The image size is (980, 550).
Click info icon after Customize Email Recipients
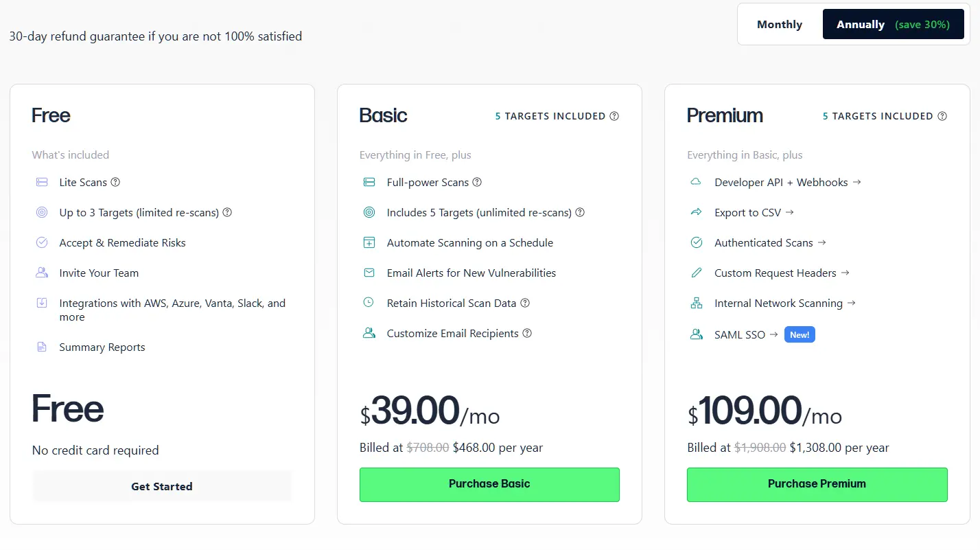527,334
